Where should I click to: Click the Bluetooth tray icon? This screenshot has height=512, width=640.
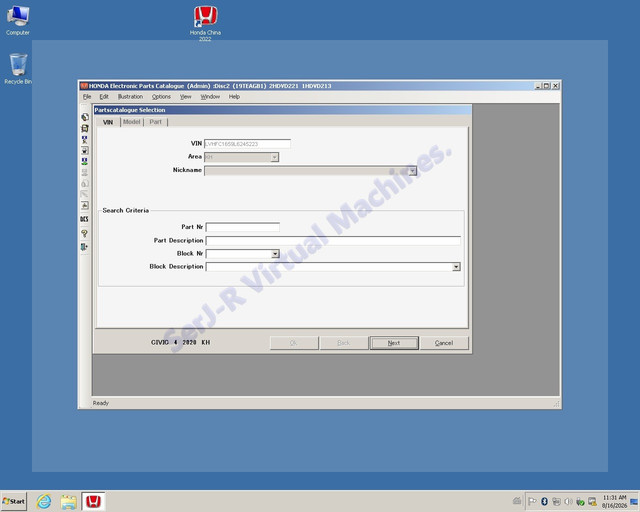pos(544,501)
